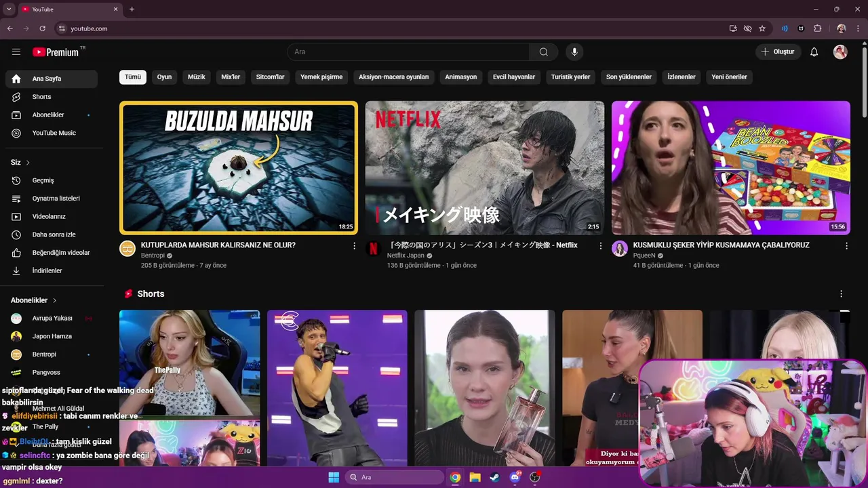The image size is (868, 488).
Task: Open Oynatma listeleri in the sidebar
Action: click(x=52, y=199)
